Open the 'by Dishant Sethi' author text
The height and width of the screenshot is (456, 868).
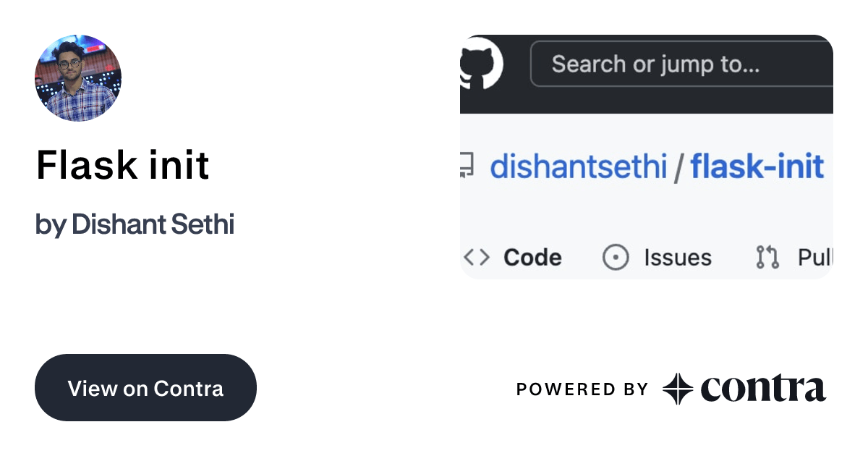(x=135, y=225)
